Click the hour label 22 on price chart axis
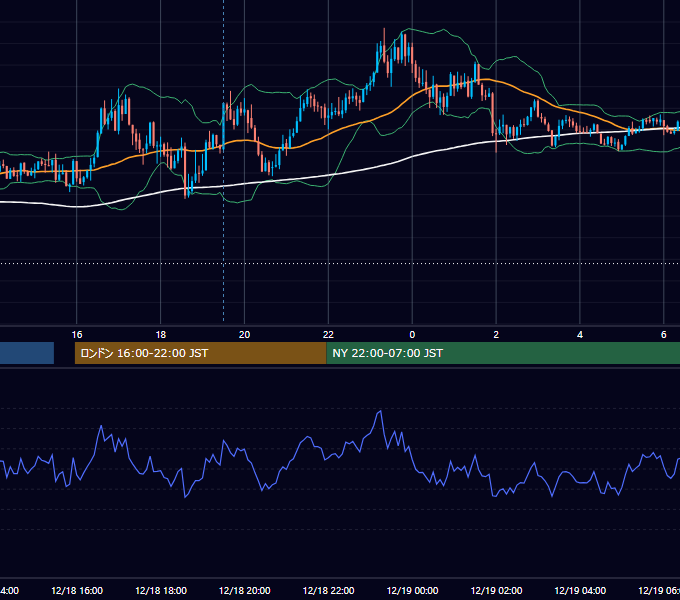Screen dimensions: 680x600 pyautogui.click(x=328, y=335)
